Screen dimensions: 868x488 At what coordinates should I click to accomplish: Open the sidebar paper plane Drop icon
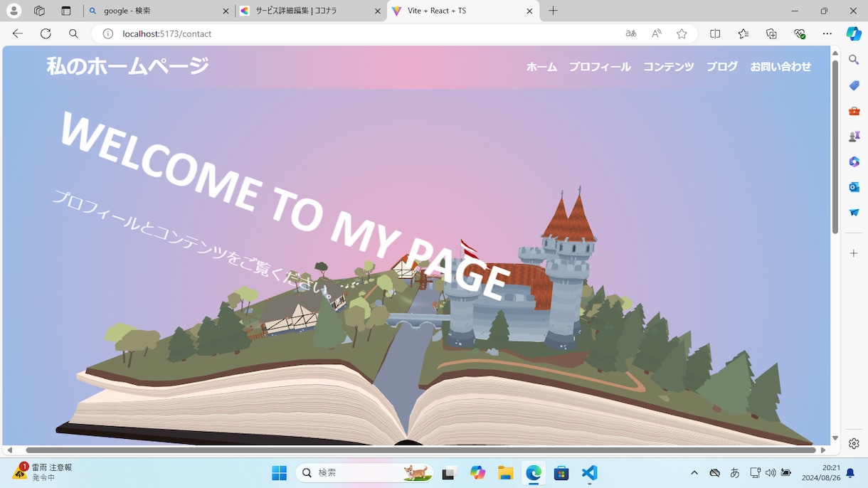[x=854, y=213]
